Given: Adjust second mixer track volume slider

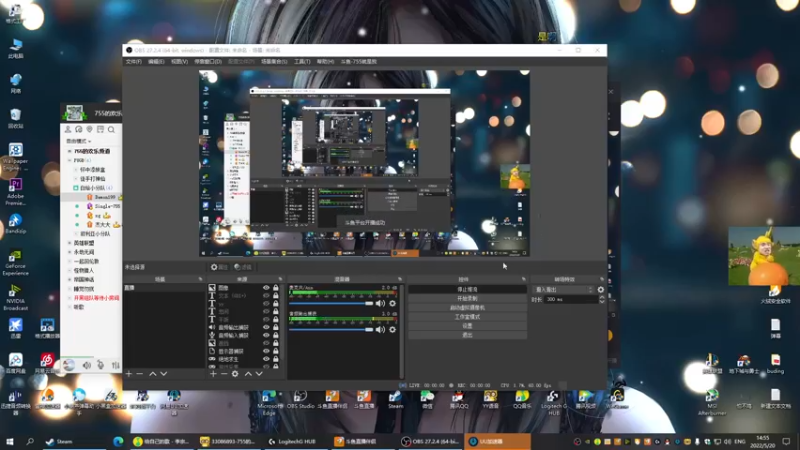Looking at the screenshot, I should click(x=331, y=330).
